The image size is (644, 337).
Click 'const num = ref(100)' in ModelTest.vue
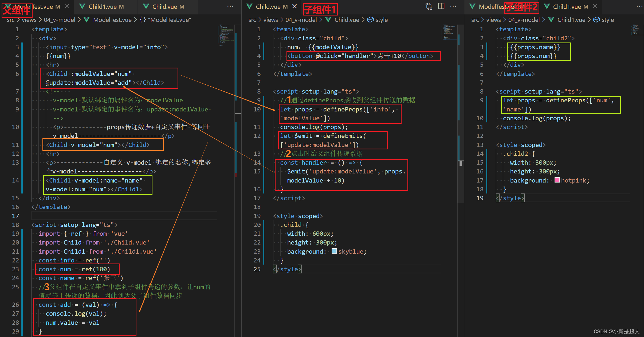pyautogui.click(x=74, y=269)
